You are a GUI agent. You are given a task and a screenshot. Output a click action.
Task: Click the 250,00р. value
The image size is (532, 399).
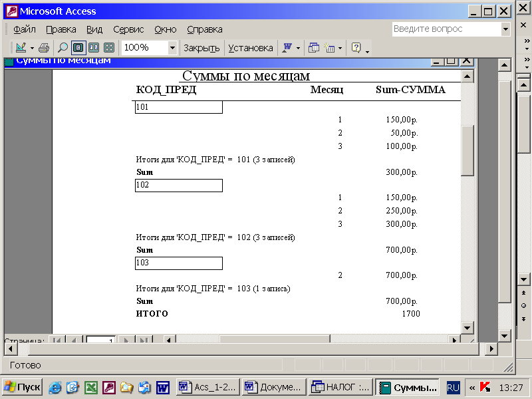point(402,211)
